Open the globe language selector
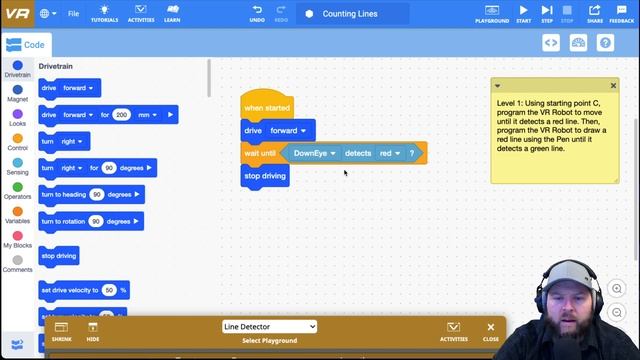This screenshot has width=640, height=360. pyautogui.click(x=48, y=13)
